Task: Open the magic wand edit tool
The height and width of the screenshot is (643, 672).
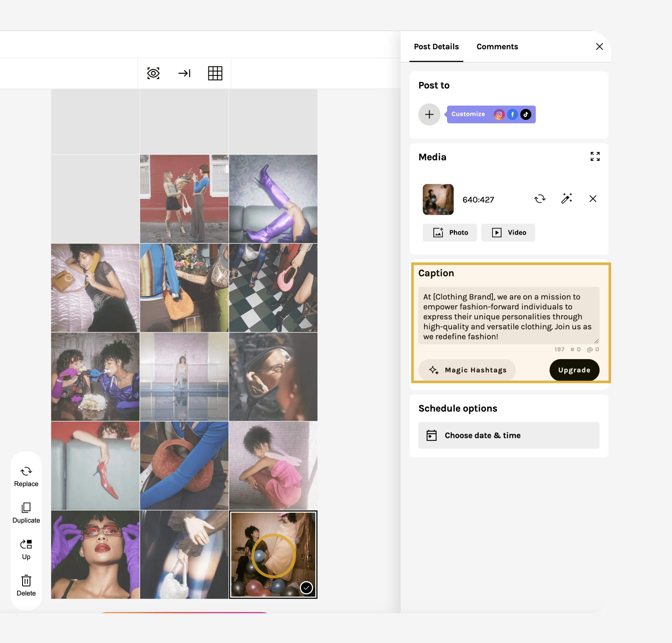Action: pyautogui.click(x=566, y=199)
